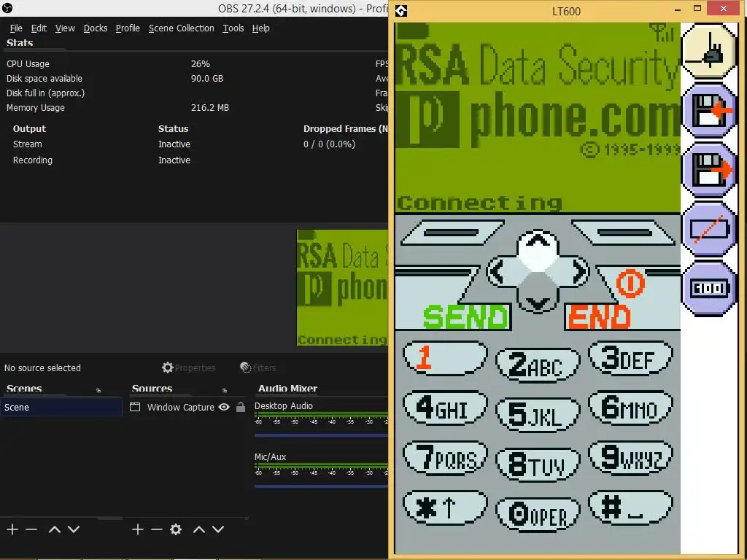
Task: Click the Disk space value 90.0 GB
Action: coord(207,79)
